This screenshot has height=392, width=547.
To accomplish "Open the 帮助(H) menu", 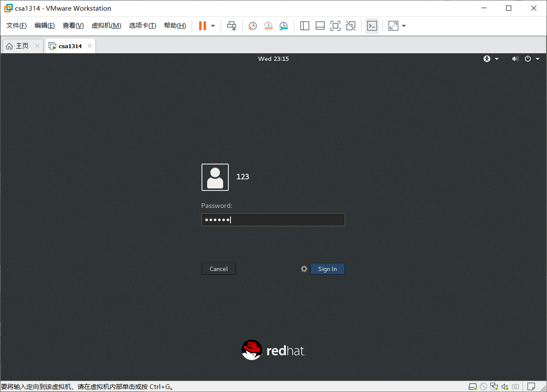I will [175, 26].
